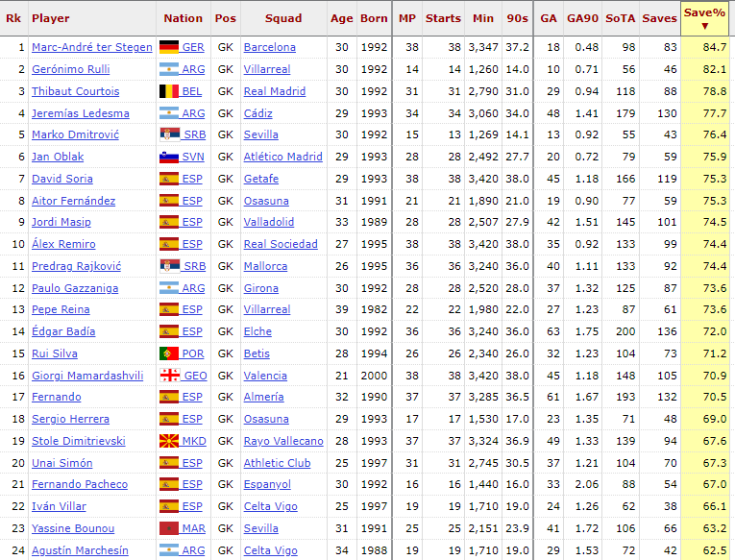Open the Cádiz squad link
Image resolution: width=735 pixels, height=560 pixels.
pyautogui.click(x=257, y=113)
